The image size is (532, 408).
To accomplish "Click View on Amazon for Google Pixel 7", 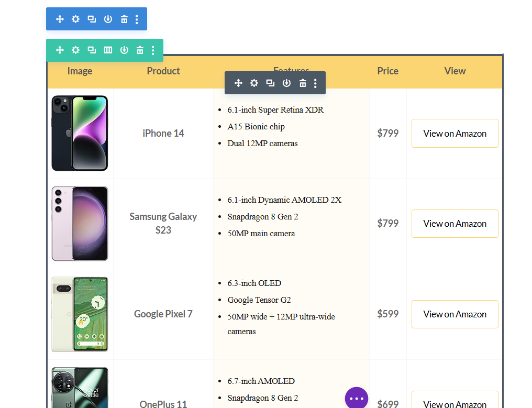I will click(x=455, y=314).
